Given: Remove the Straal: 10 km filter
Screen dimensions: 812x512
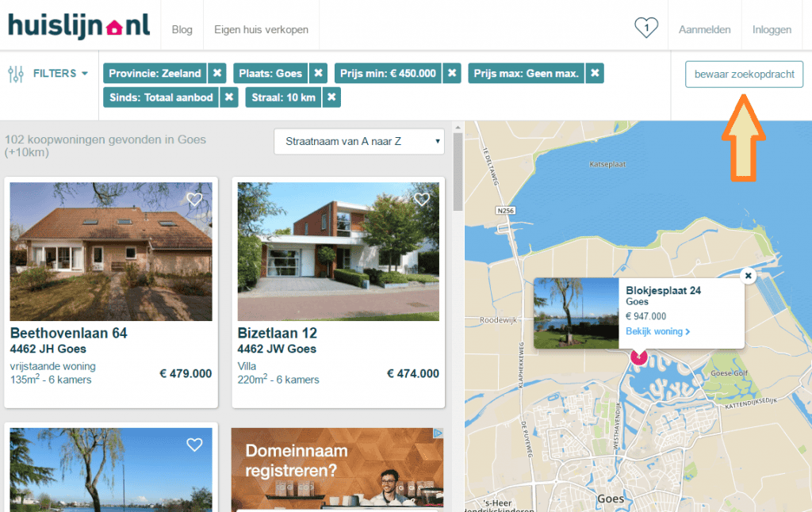Looking at the screenshot, I should [331, 97].
